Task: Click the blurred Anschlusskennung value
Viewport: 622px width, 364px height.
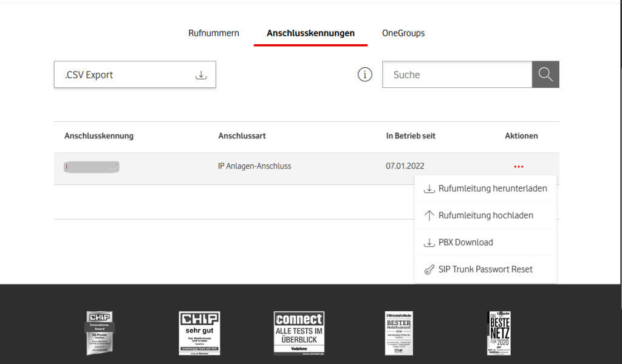Action: coord(92,167)
